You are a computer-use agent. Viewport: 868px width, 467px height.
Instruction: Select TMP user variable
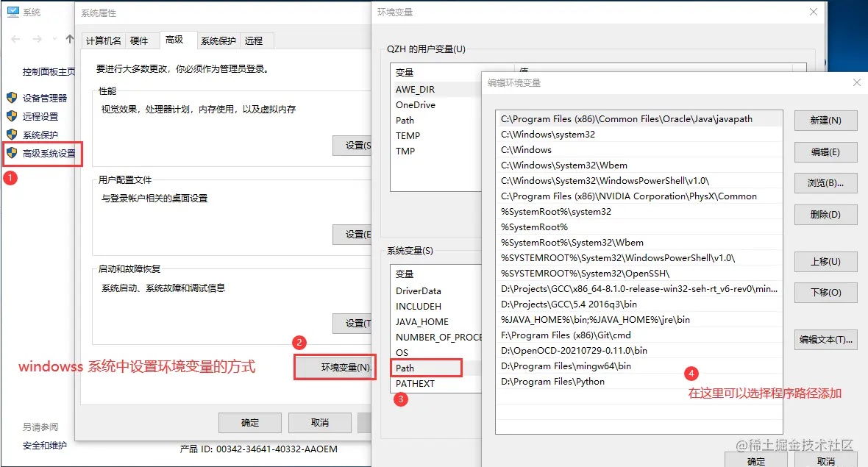tap(436, 151)
